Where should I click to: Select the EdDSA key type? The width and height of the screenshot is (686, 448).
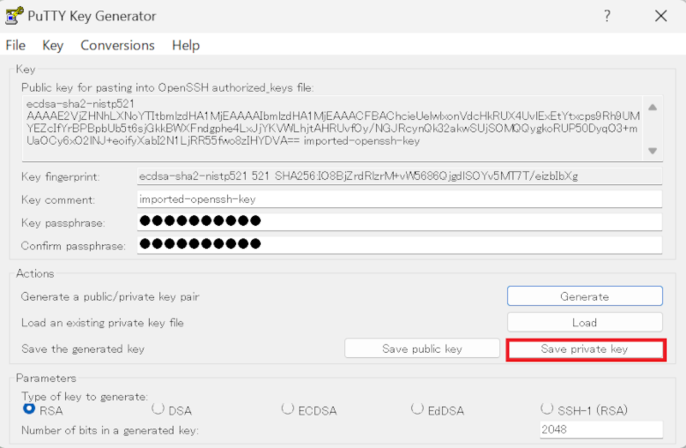click(x=417, y=408)
